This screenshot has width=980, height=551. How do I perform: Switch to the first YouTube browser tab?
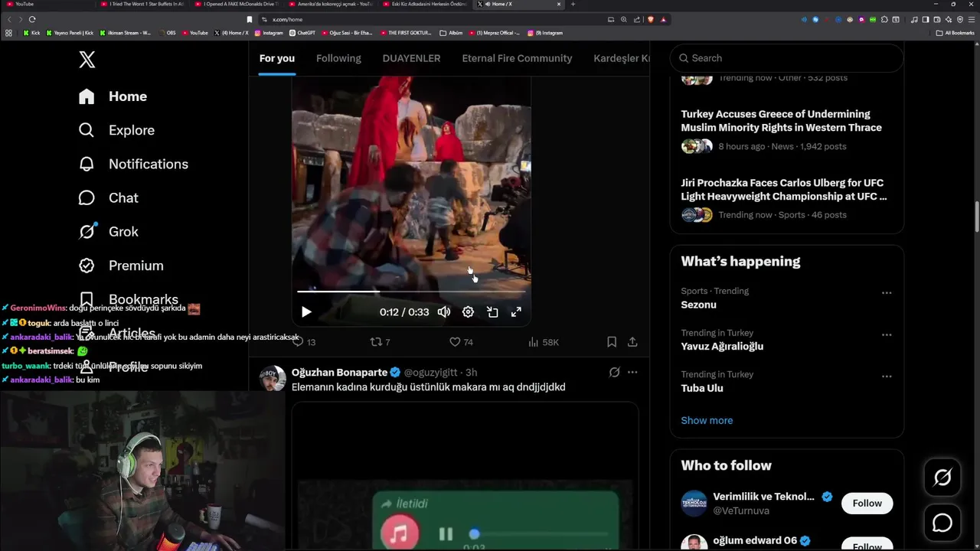[47, 4]
